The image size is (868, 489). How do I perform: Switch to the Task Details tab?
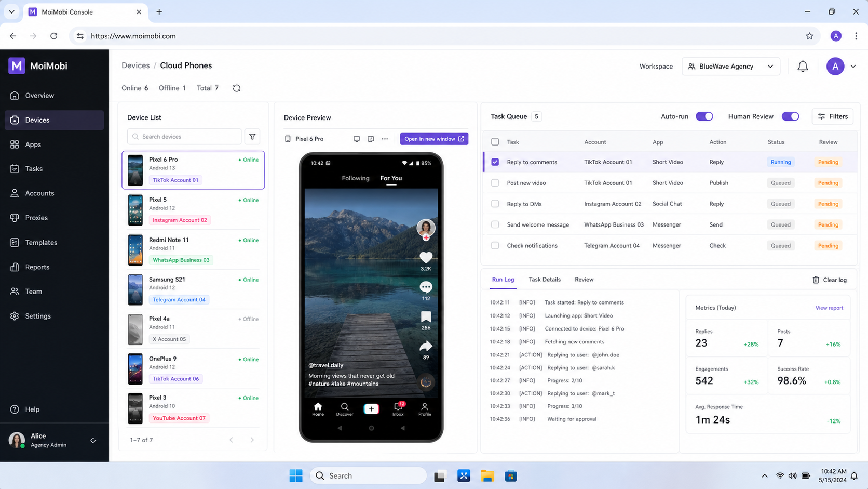click(544, 280)
